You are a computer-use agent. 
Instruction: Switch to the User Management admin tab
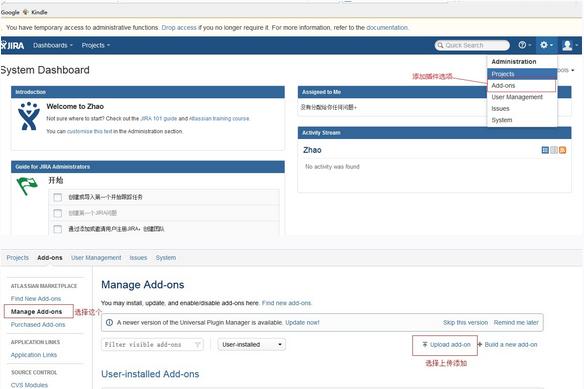[x=96, y=257]
